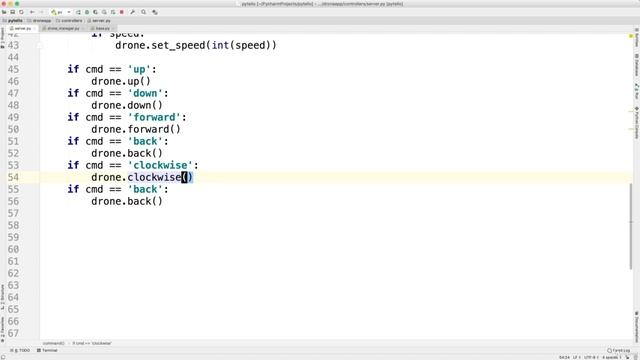Image resolution: width=640 pixels, height=360 pixels.
Task: Click the Run toolbar icon
Action: [x=78, y=12]
